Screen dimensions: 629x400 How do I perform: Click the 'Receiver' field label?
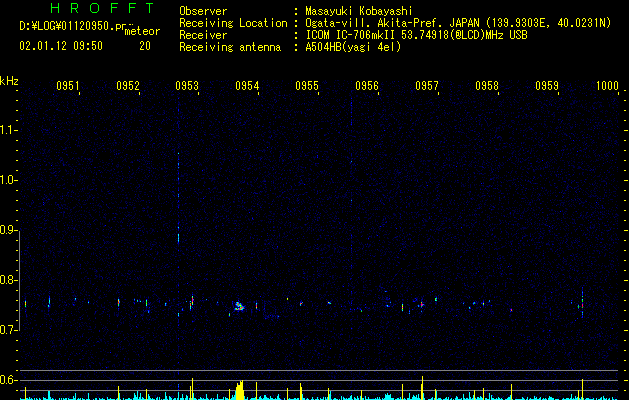coord(203,35)
